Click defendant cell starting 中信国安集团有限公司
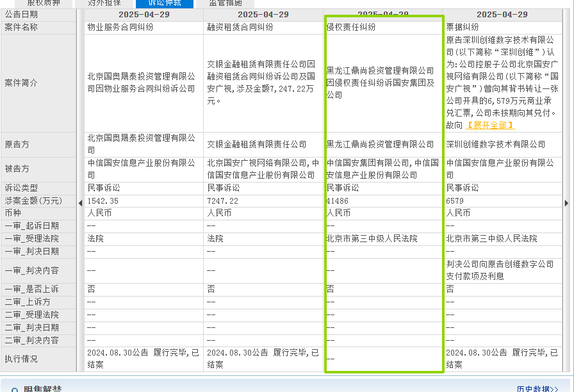574x392 pixels. 382,169
